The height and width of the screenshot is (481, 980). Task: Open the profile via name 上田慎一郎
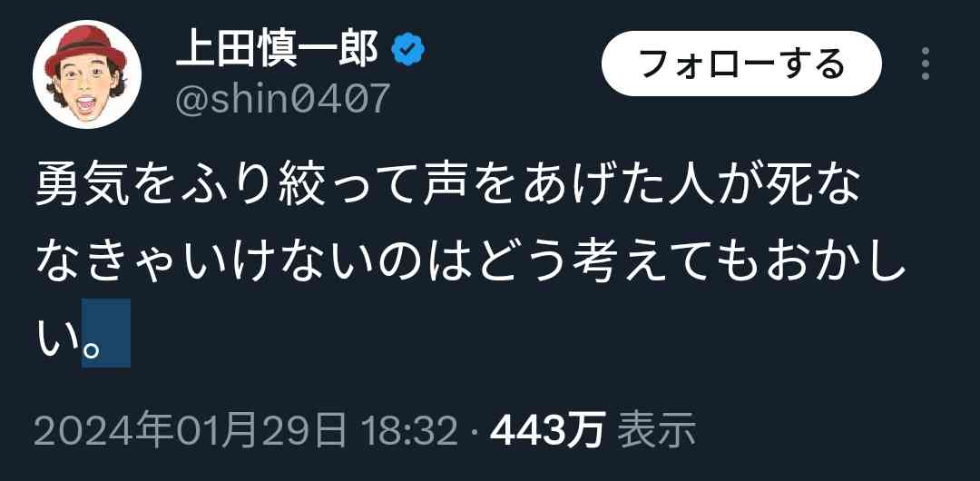point(277,49)
